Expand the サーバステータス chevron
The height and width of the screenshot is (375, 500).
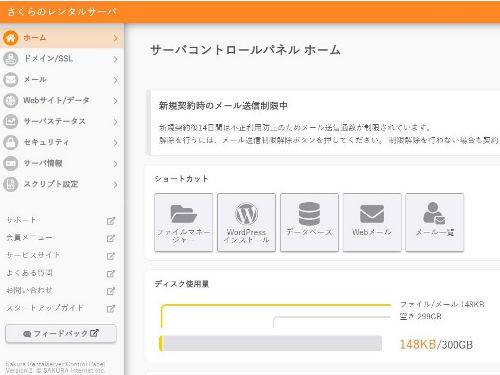click(115, 122)
